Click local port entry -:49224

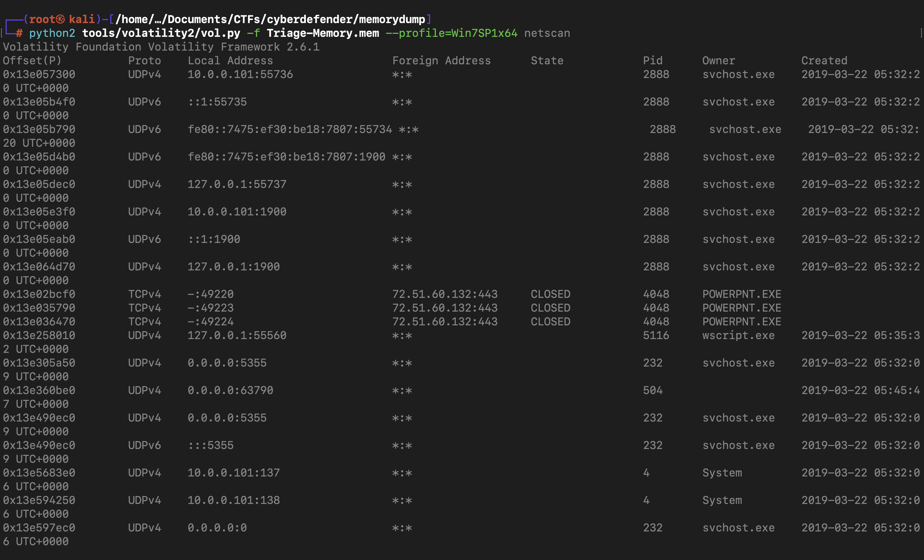(210, 322)
